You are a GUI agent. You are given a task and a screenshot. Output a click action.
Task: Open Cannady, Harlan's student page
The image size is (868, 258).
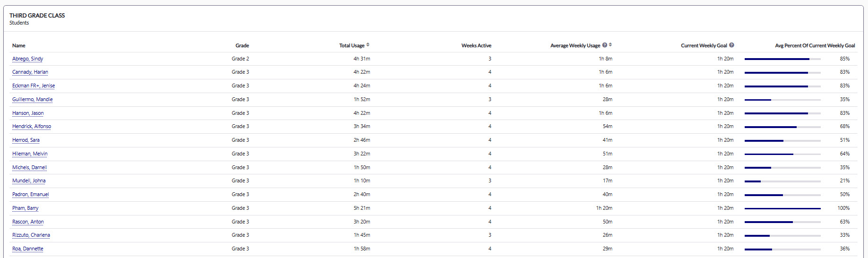click(30, 72)
